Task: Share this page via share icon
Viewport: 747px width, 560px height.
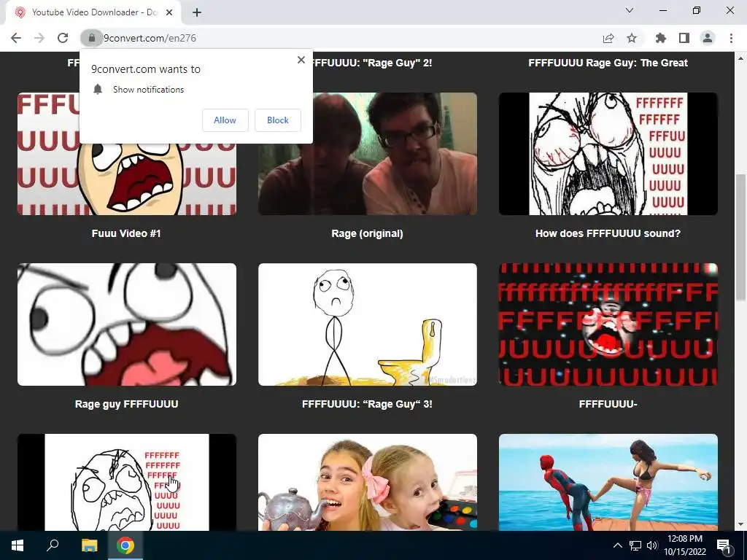Action: [x=608, y=38]
